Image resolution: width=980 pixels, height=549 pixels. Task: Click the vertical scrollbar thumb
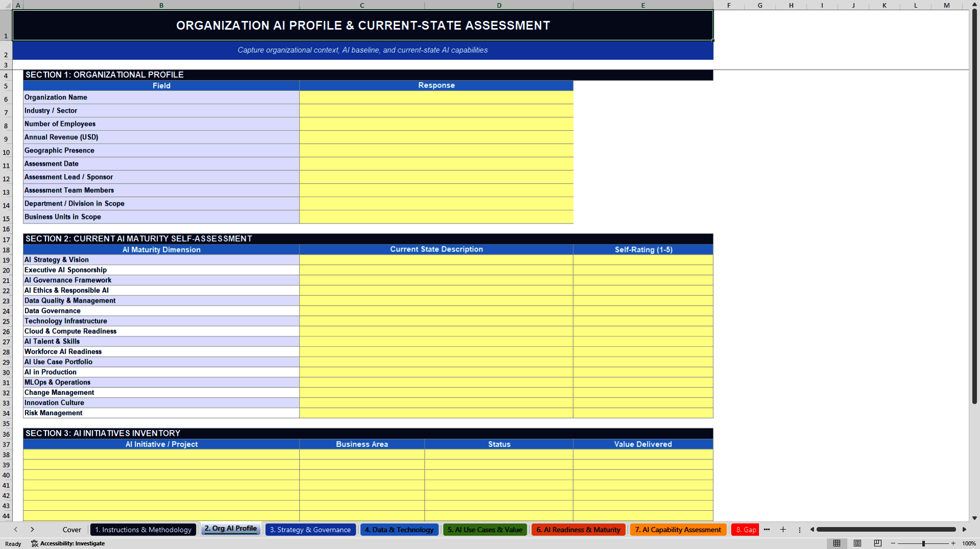974,207
